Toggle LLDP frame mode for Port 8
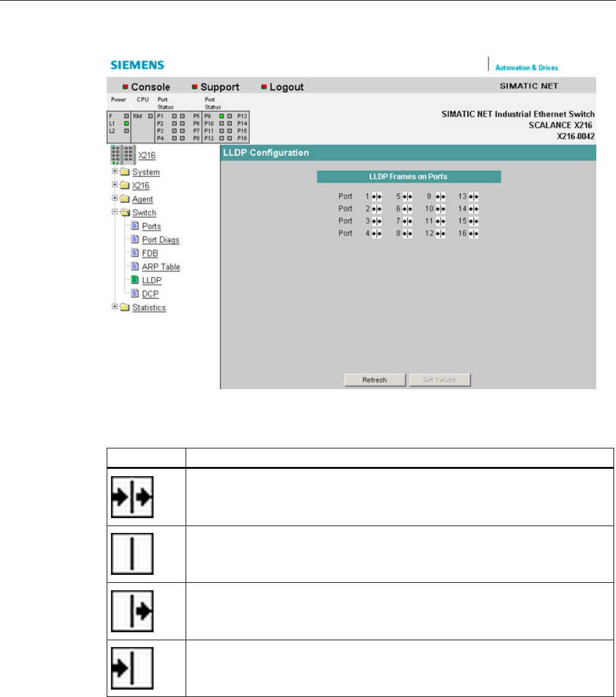This screenshot has width=616, height=697. tap(407, 233)
